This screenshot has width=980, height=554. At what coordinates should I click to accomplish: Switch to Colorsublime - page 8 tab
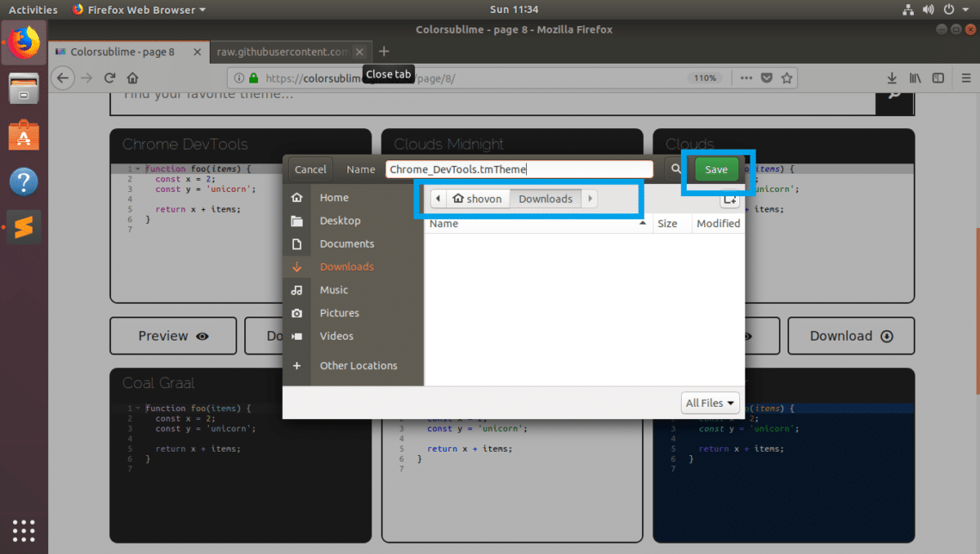[121, 52]
